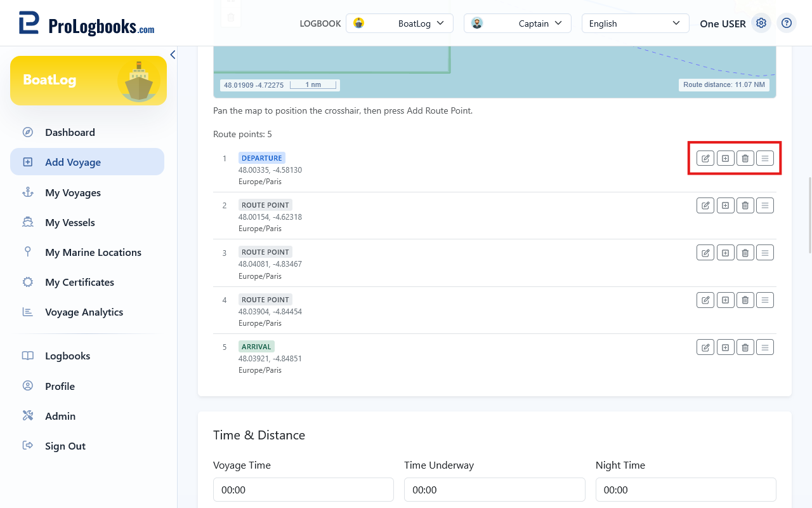Open the English language dropdown
The width and height of the screenshot is (812, 508).
(636, 23)
